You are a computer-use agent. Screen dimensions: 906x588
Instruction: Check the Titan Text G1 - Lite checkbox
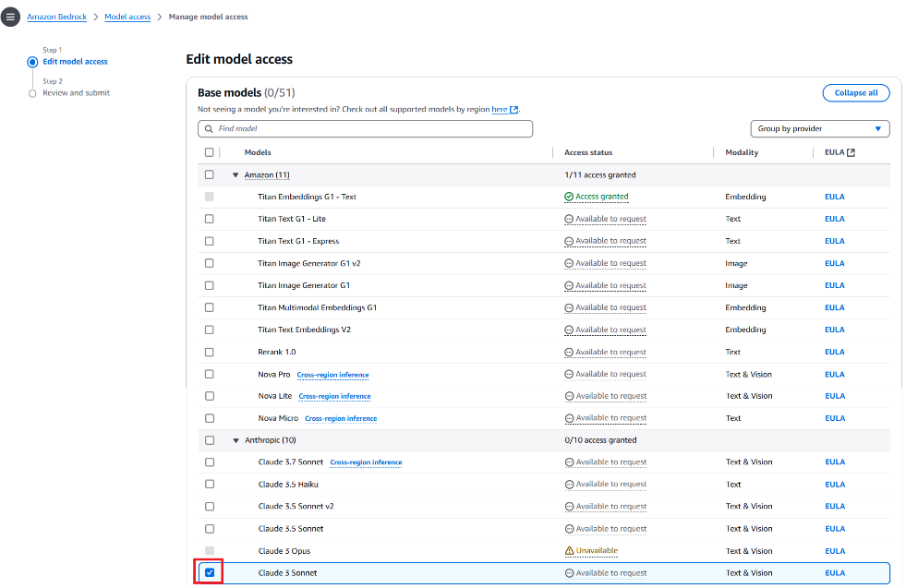[x=209, y=219]
